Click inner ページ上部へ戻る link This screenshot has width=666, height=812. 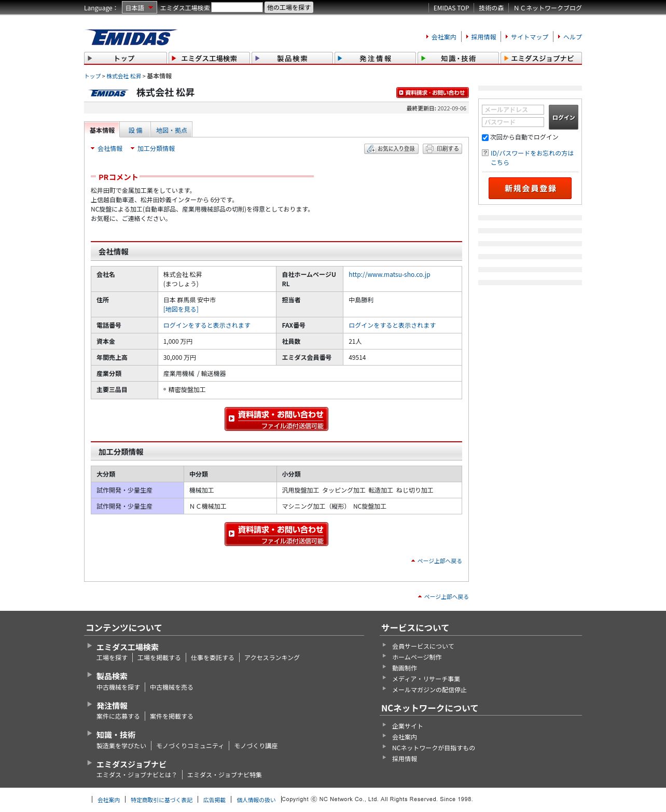[439, 561]
